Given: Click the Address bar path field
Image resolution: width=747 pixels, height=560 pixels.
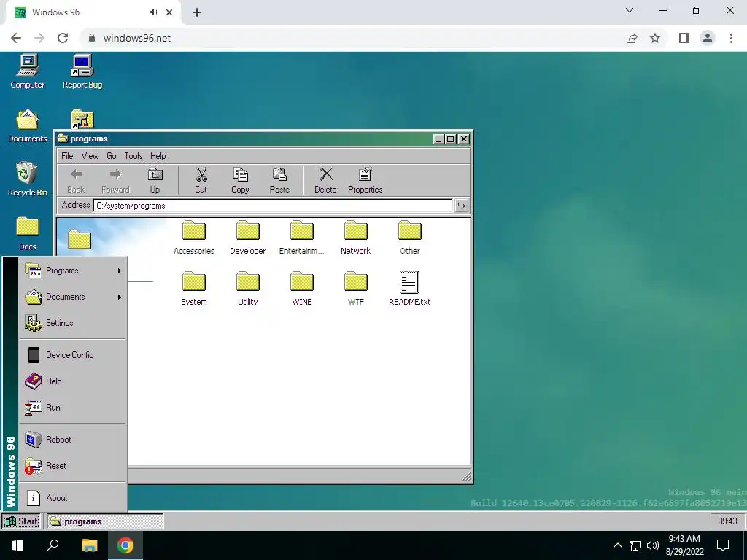Looking at the screenshot, I should tap(273, 206).
